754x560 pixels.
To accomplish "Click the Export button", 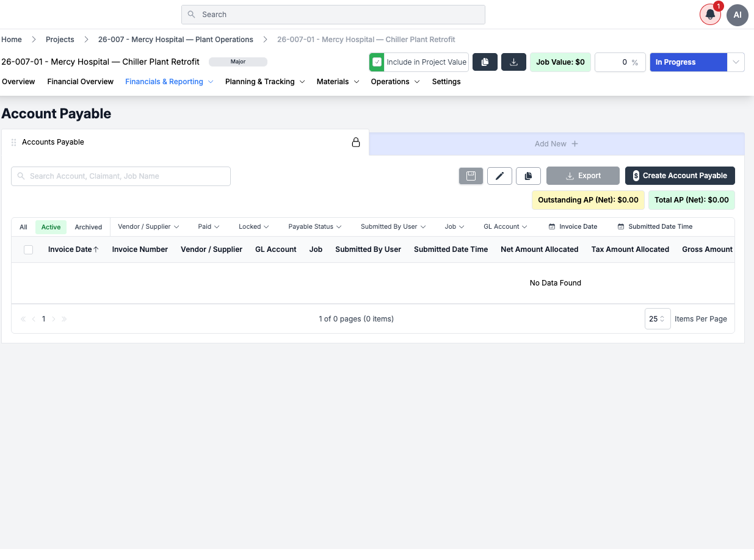I will click(x=583, y=176).
